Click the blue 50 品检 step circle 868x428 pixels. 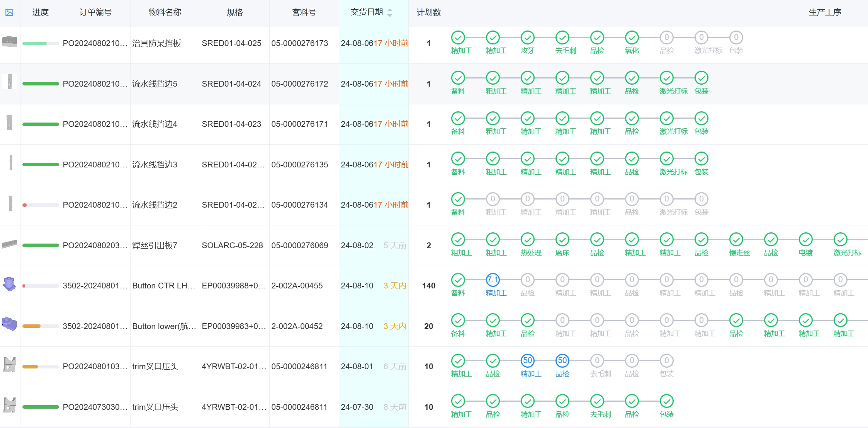coord(562,360)
